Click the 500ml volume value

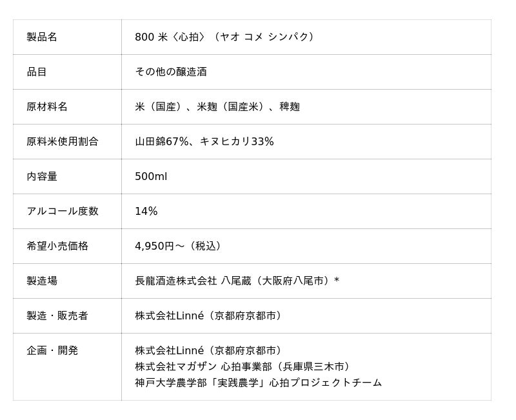[x=151, y=176]
